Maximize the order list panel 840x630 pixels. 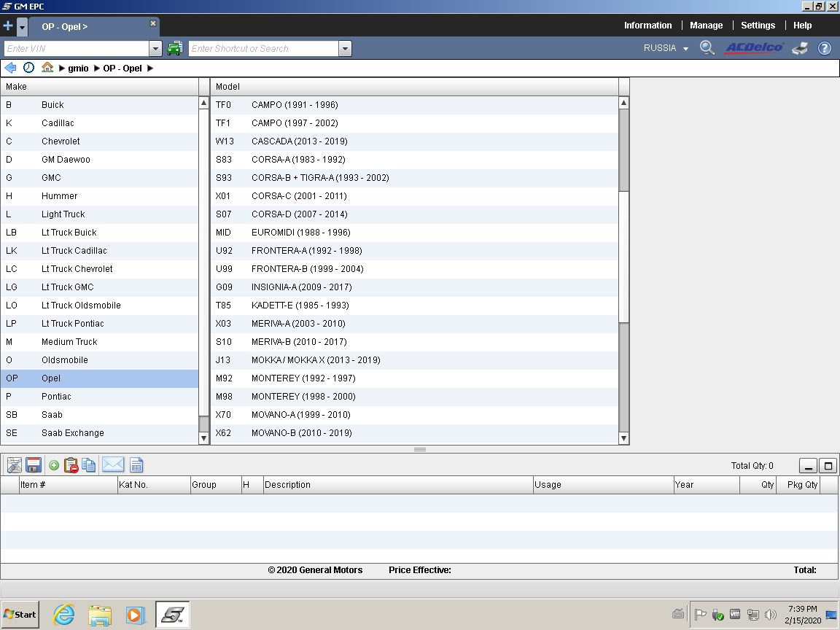pyautogui.click(x=828, y=465)
